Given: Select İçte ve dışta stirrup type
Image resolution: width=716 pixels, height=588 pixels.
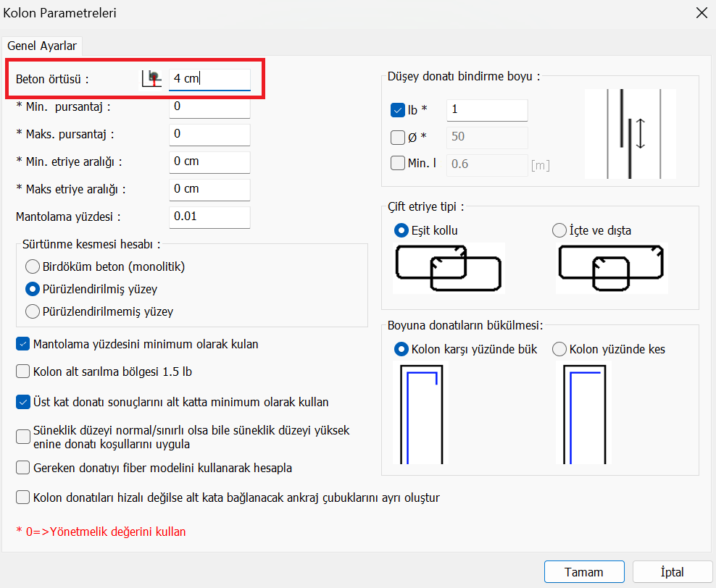Looking at the screenshot, I should [559, 230].
